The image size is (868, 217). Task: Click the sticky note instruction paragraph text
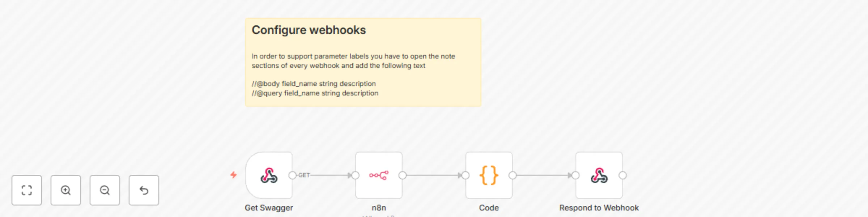(353, 61)
